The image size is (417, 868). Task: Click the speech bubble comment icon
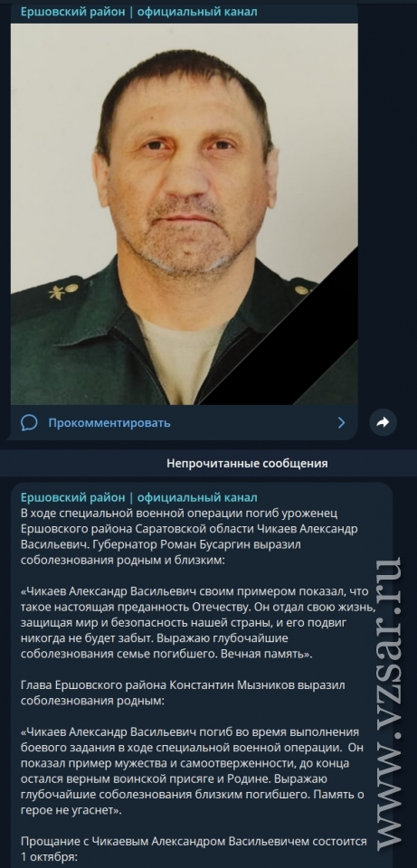[29, 423]
